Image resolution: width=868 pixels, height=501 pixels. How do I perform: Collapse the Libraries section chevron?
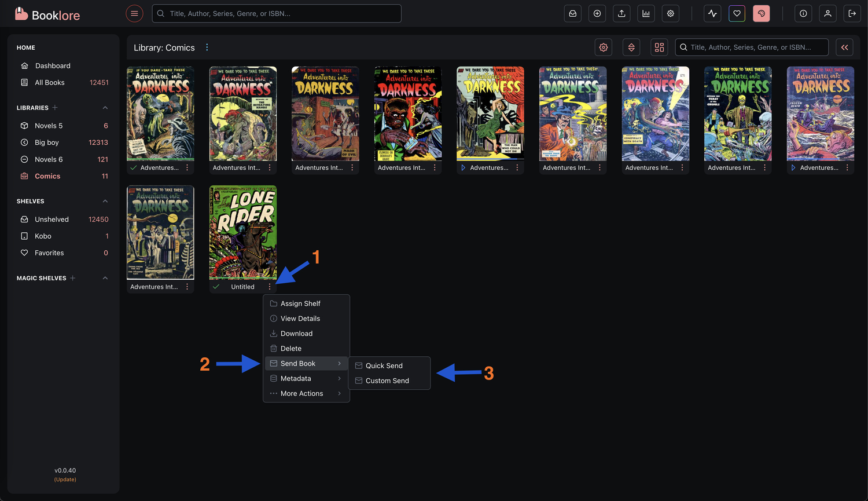105,108
